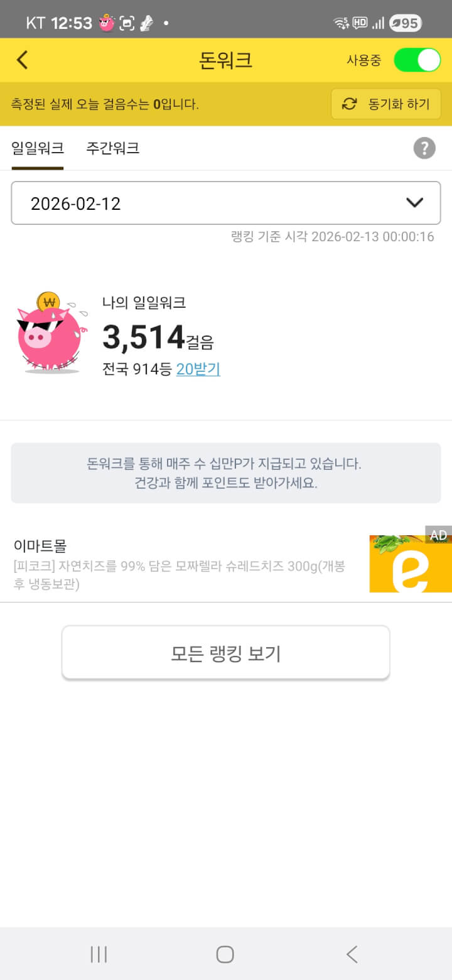Tap the 모든 랭킹 보기 button
452x980 pixels.
click(x=225, y=653)
